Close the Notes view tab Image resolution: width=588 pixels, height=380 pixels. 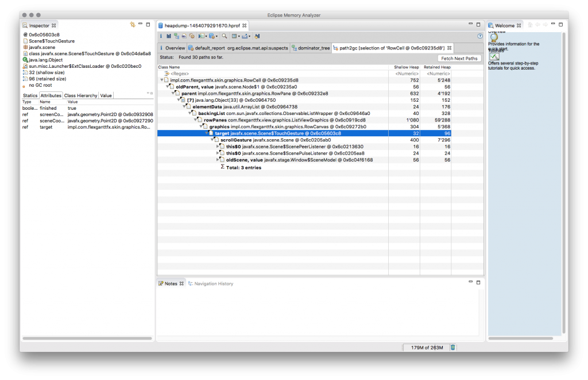click(181, 283)
